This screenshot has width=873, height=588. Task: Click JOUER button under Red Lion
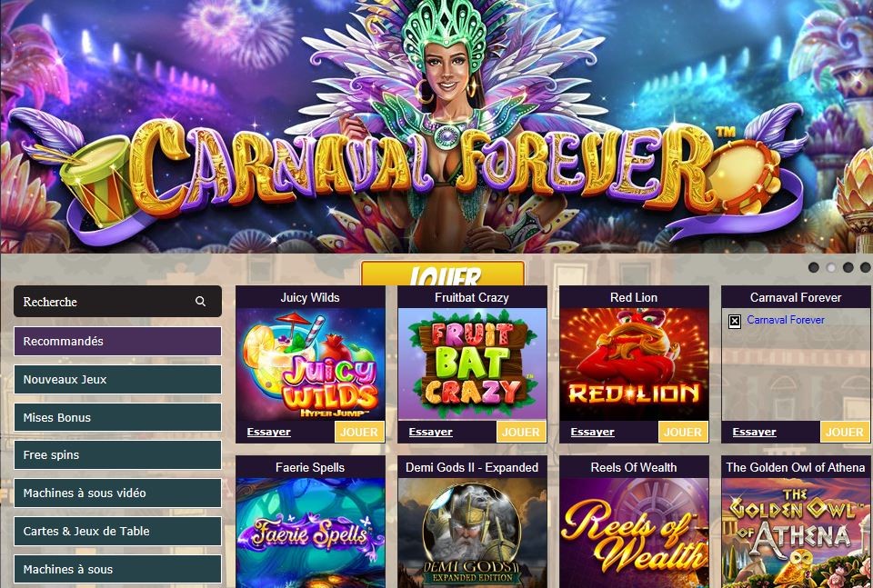pyautogui.click(x=683, y=432)
